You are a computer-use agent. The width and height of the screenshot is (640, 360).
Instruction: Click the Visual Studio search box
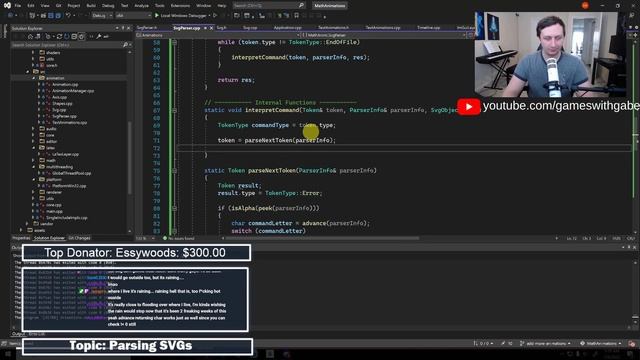[269, 6]
